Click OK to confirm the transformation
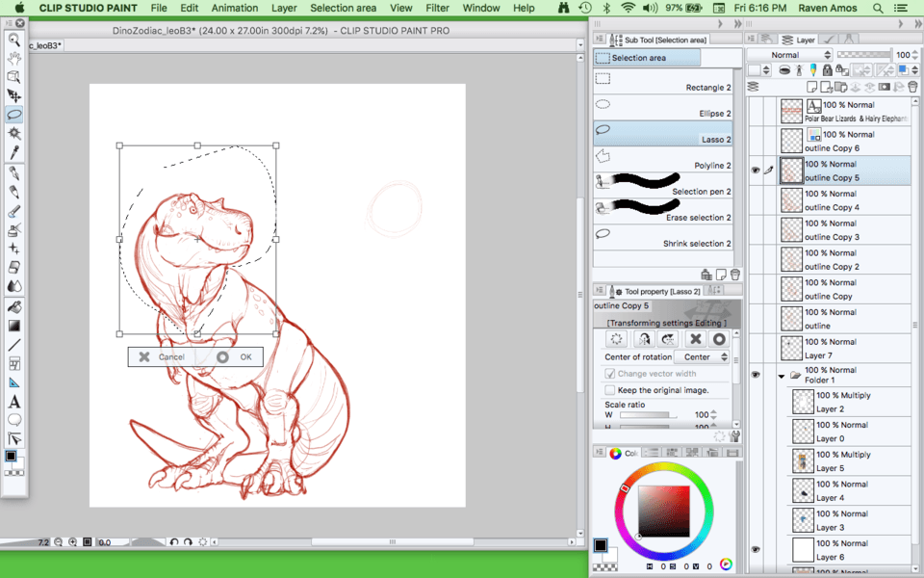 (235, 357)
